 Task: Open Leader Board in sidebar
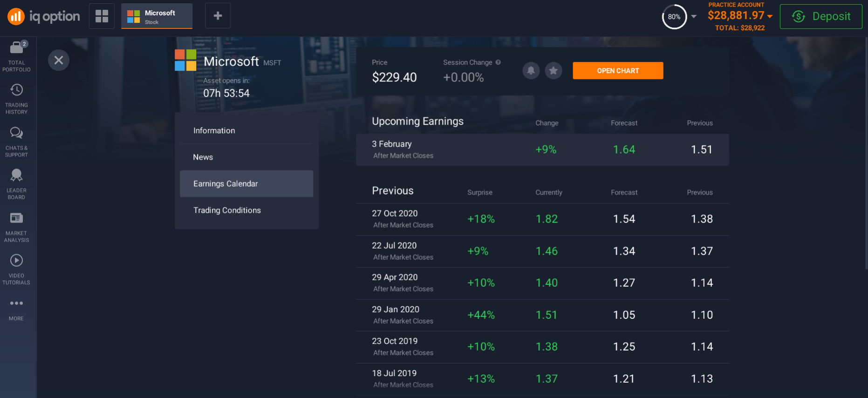[17, 184]
